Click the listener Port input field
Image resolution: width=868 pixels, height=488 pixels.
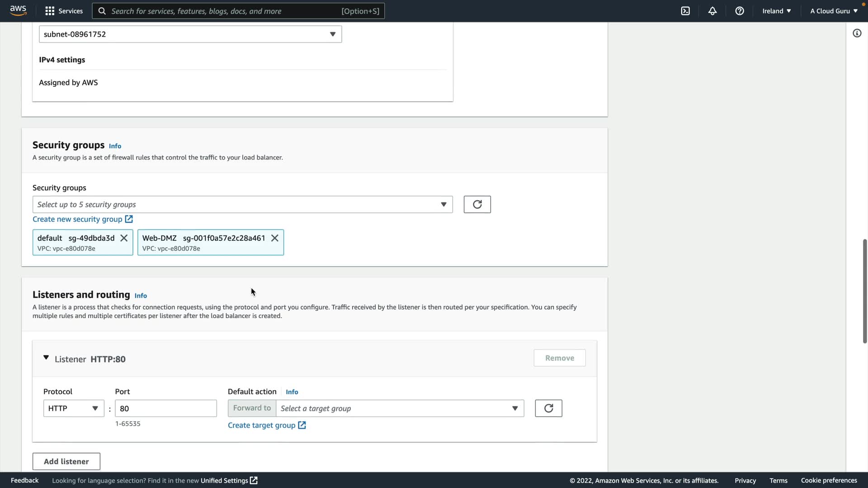(x=165, y=408)
